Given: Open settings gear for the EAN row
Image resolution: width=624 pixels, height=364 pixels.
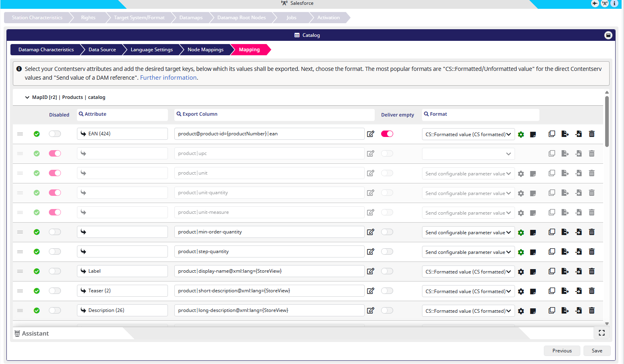Looking at the screenshot, I should (521, 135).
